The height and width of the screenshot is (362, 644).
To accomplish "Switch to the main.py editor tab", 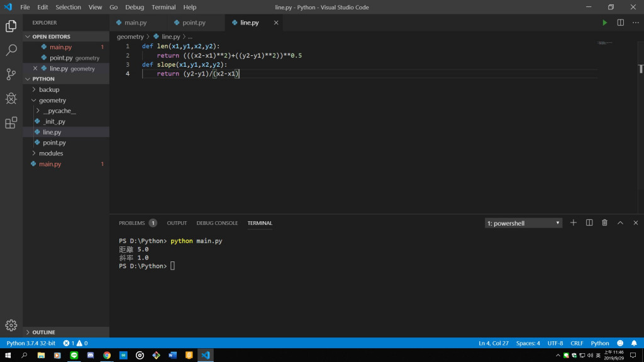I will (x=136, y=23).
